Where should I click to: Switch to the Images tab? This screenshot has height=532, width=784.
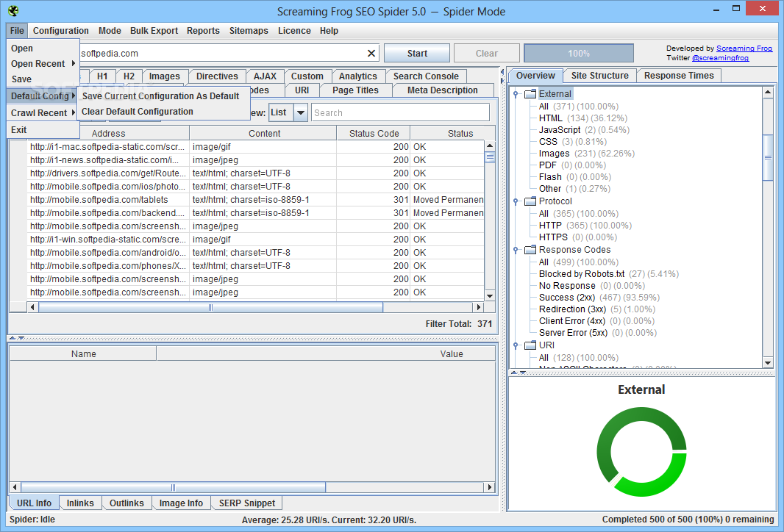click(x=165, y=76)
